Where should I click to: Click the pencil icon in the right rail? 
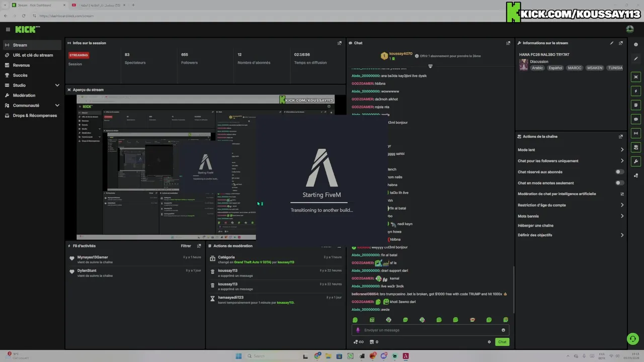pyautogui.click(x=636, y=59)
